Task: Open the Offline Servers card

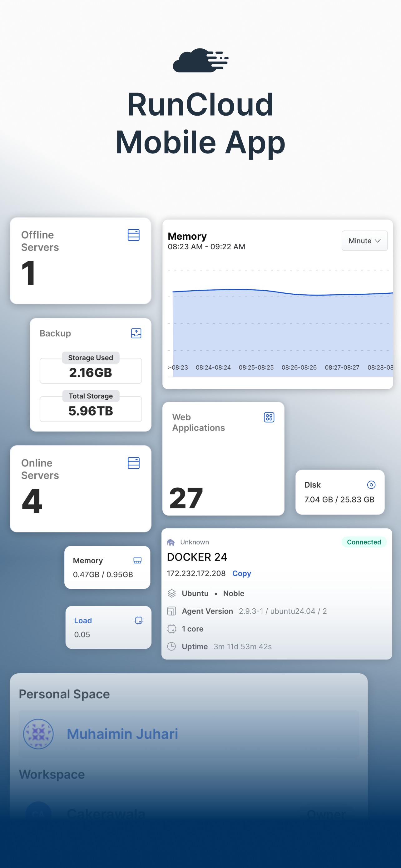Action: point(81,261)
